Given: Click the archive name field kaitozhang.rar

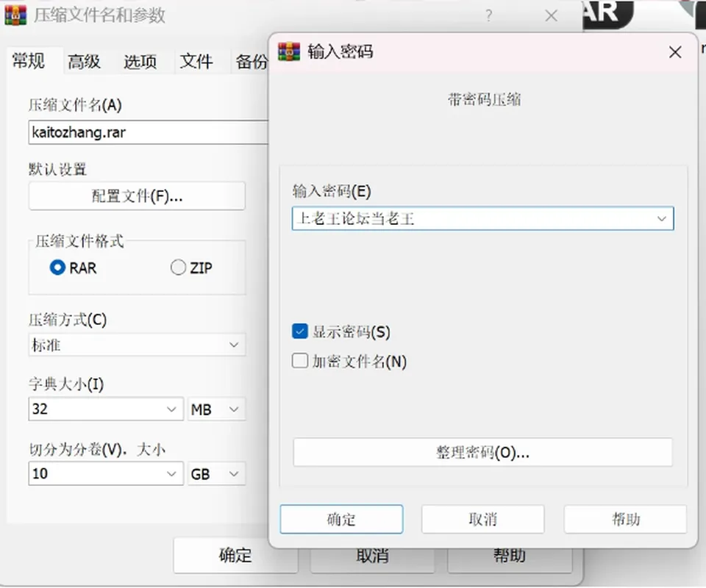Looking at the screenshot, I should point(149,132).
